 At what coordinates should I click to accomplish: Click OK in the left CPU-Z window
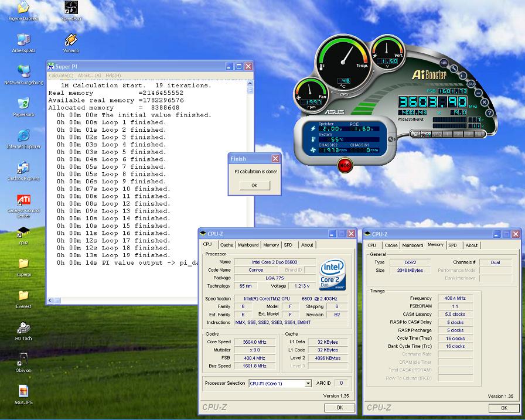click(339, 408)
